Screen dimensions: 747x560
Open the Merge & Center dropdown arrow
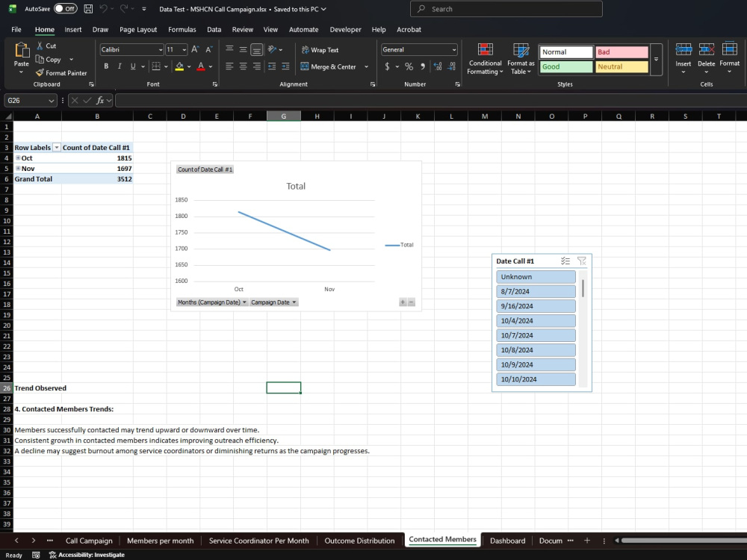coord(366,66)
